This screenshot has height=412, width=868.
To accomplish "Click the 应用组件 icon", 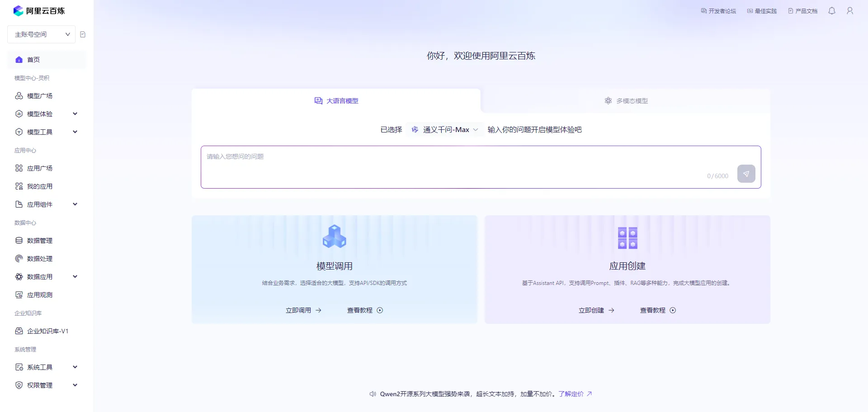I will click(x=19, y=204).
